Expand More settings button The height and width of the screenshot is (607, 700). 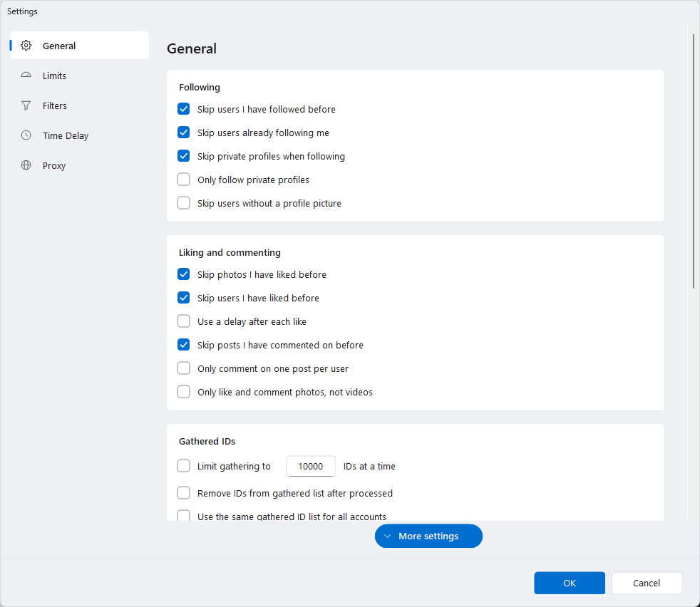[428, 536]
